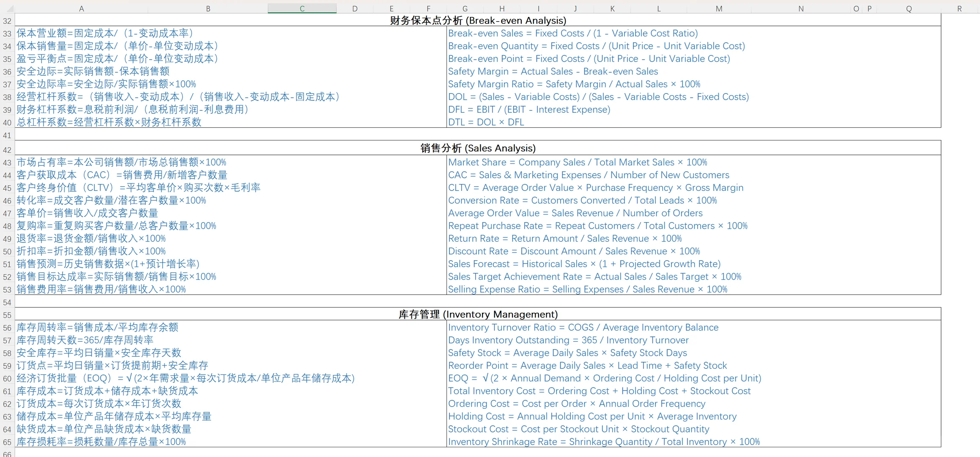Image resolution: width=980 pixels, height=457 pixels.
Task: Select the row 66 header
Action: pos(7,454)
